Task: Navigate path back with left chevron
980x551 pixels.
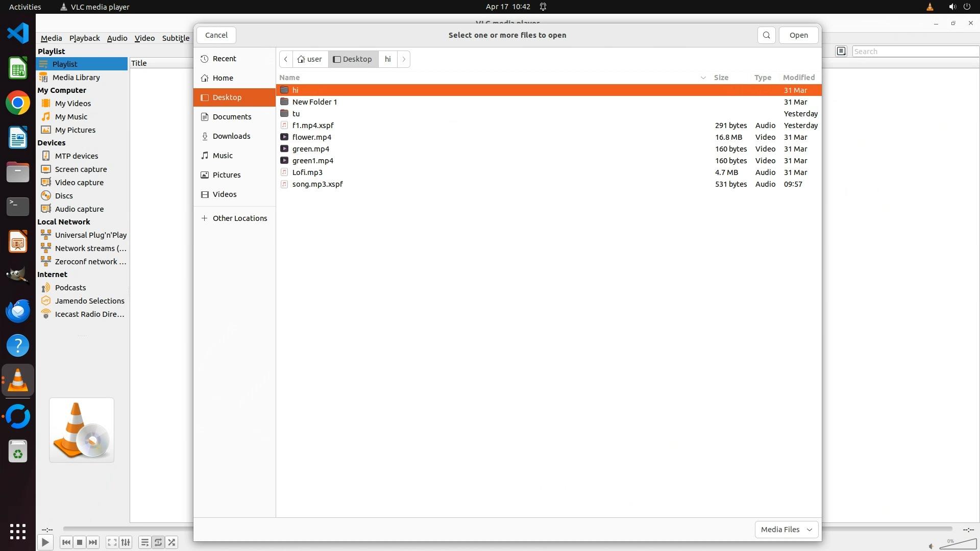Action: [x=286, y=59]
